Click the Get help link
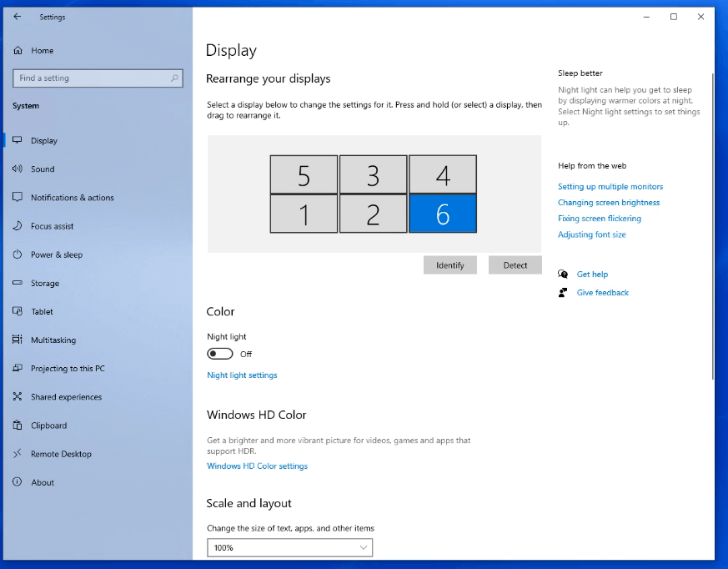The height and width of the screenshot is (569, 728). pos(592,274)
